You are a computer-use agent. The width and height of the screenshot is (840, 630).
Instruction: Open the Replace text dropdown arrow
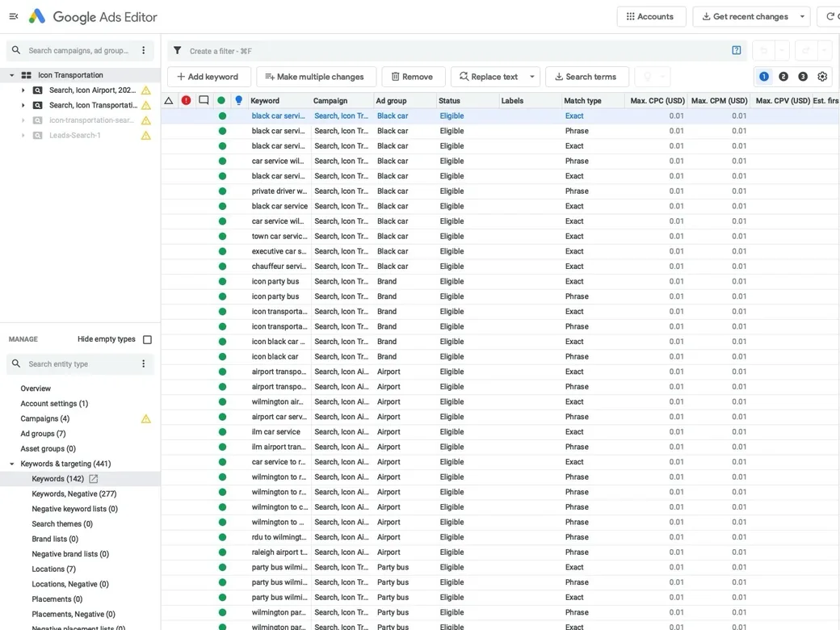click(532, 77)
